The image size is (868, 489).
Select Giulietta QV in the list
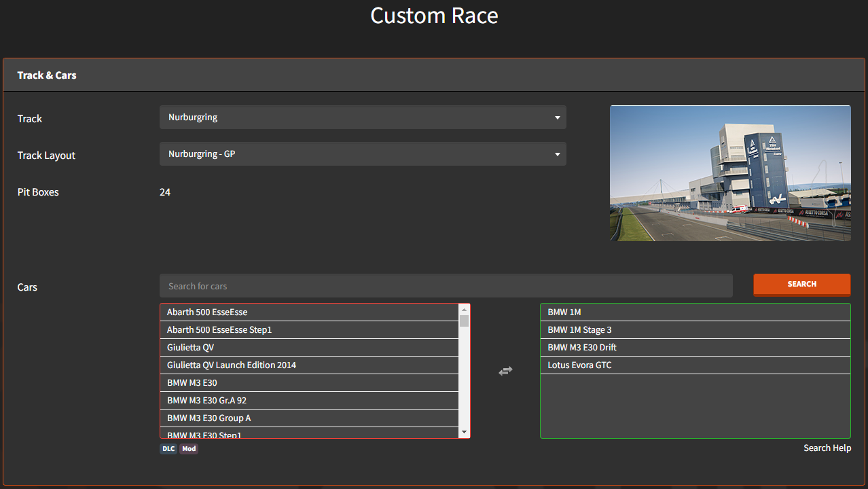310,348
